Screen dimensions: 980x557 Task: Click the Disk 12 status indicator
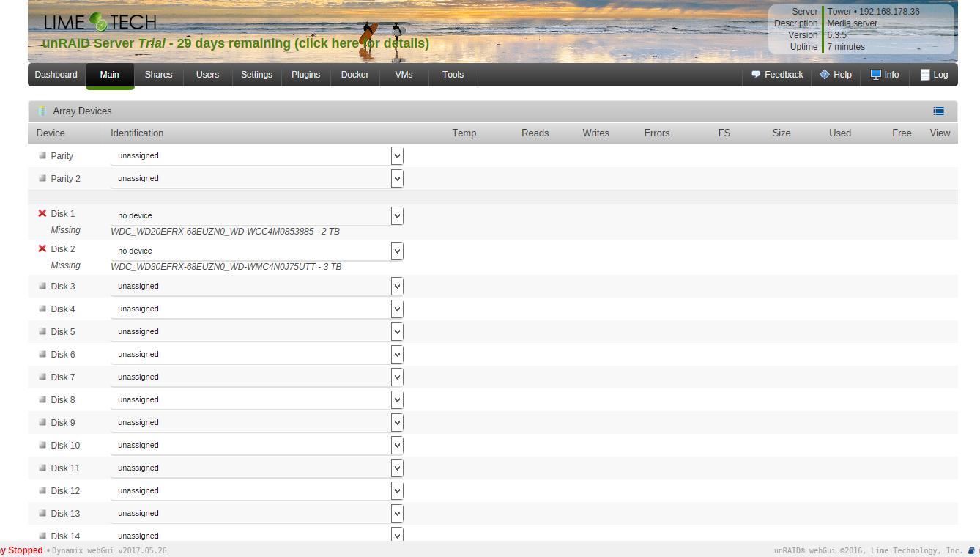[x=42, y=490]
